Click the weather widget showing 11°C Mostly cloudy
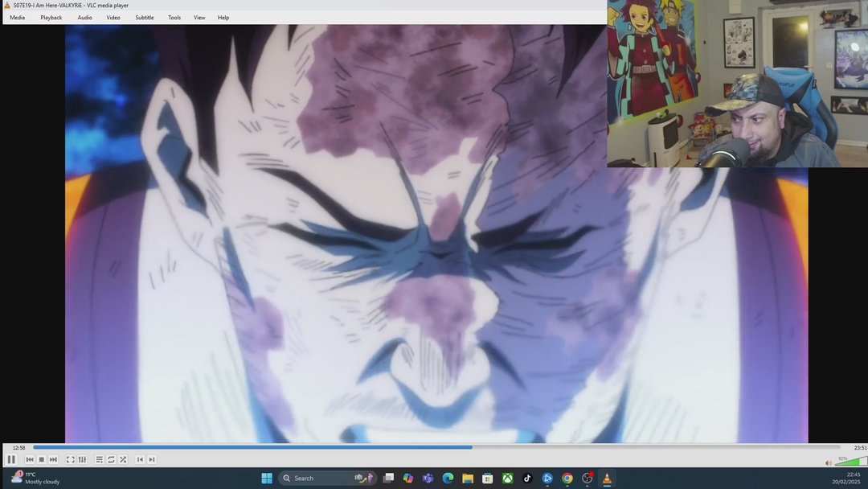Screen dimensions: 868x489 32,478
